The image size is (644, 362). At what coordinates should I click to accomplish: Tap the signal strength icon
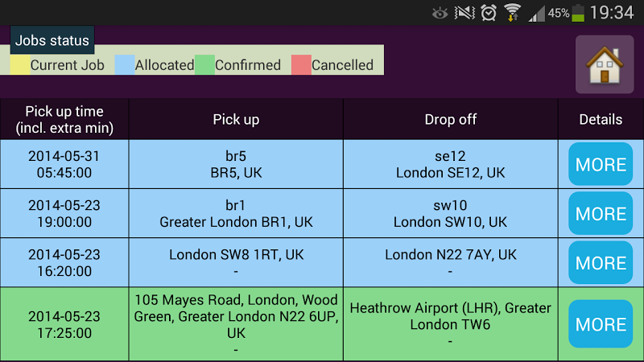[536, 13]
